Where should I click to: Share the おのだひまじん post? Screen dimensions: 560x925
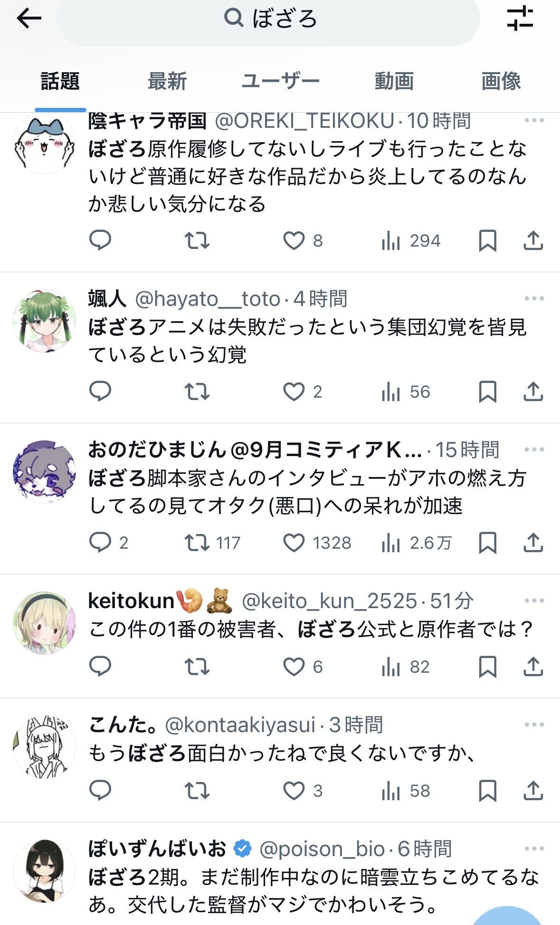533,543
